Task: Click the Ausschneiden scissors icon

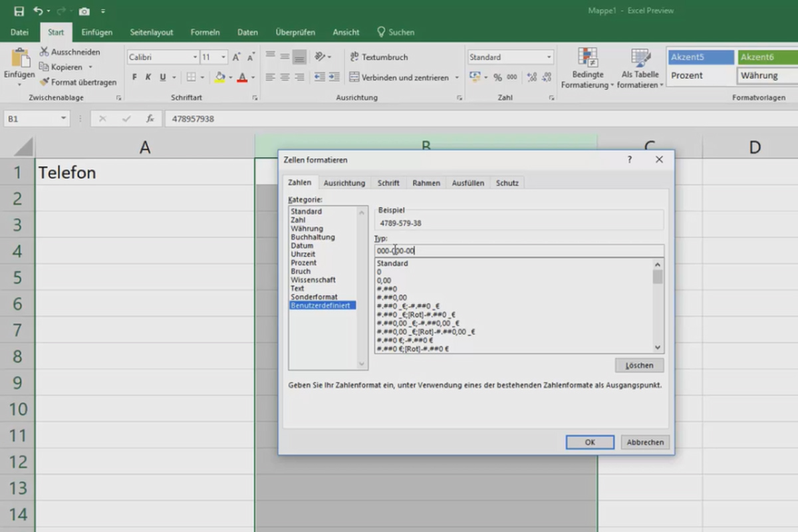Action: [45, 52]
